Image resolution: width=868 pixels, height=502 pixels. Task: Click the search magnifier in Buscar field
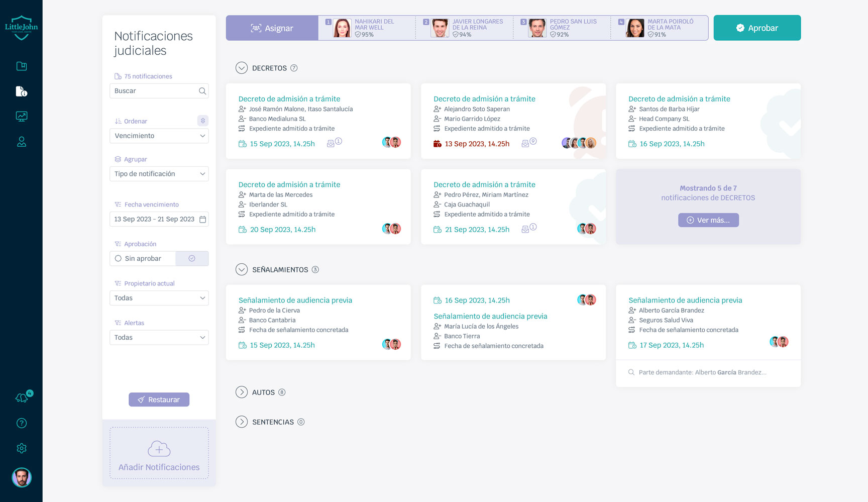[202, 91]
